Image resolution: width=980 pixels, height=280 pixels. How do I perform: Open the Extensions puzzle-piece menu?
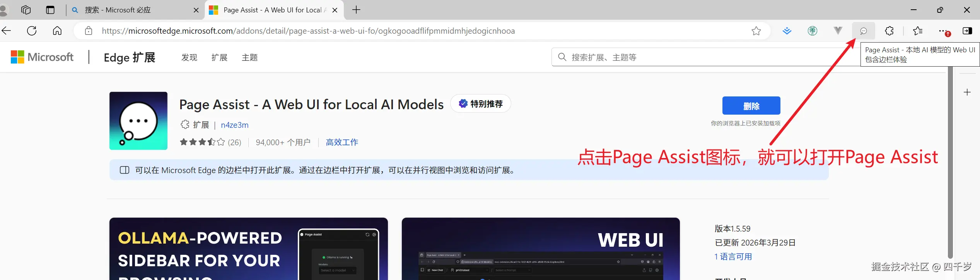(x=889, y=31)
